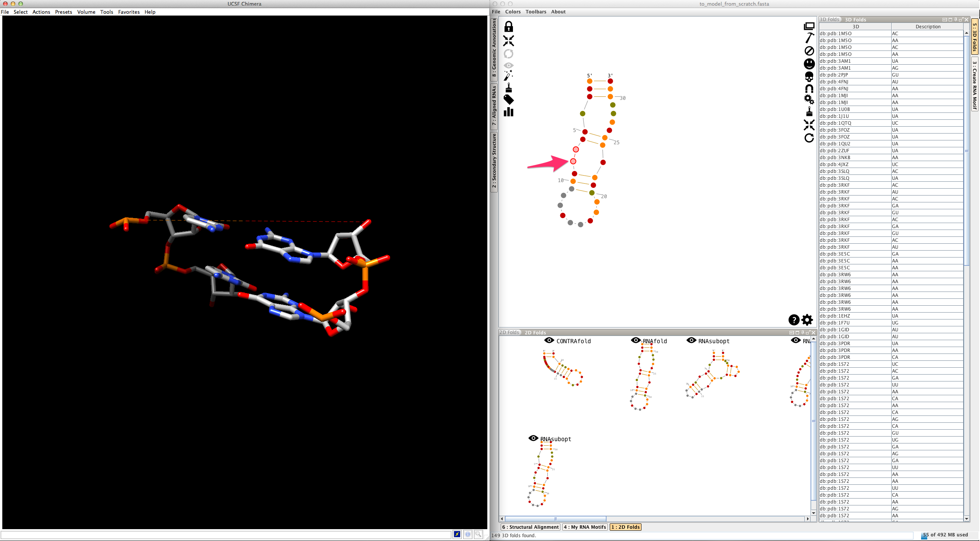The width and height of the screenshot is (980, 541).
Task: Open the 5 : 3D Folds side tab
Action: tap(975, 37)
